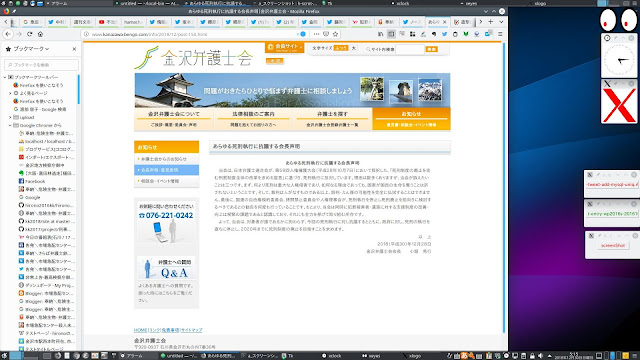
Task: Open Firefox hamburger application menu
Action: 500,34
